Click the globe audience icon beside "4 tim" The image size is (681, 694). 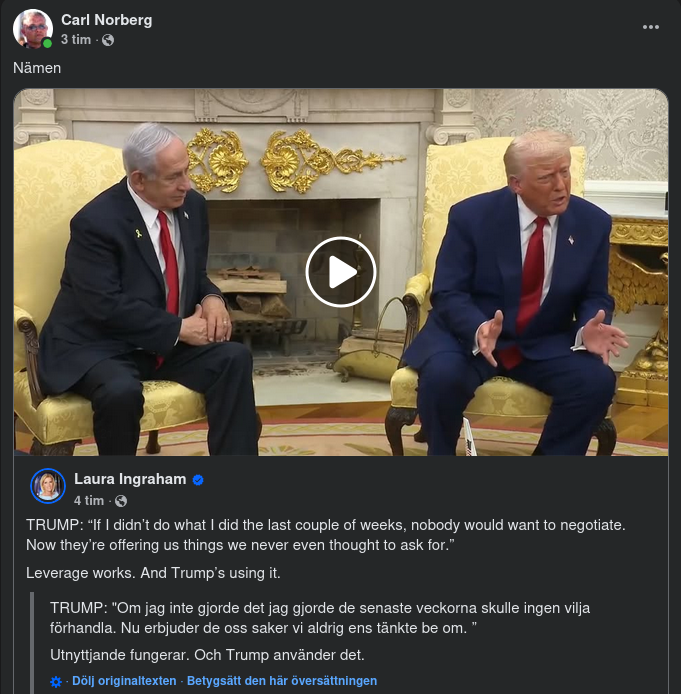point(121,501)
